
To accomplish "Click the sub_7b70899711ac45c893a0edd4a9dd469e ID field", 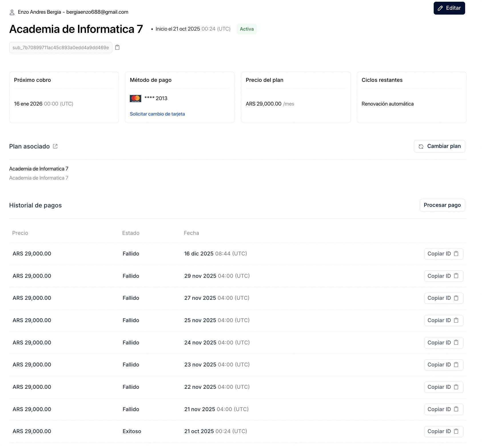I will coord(61,48).
